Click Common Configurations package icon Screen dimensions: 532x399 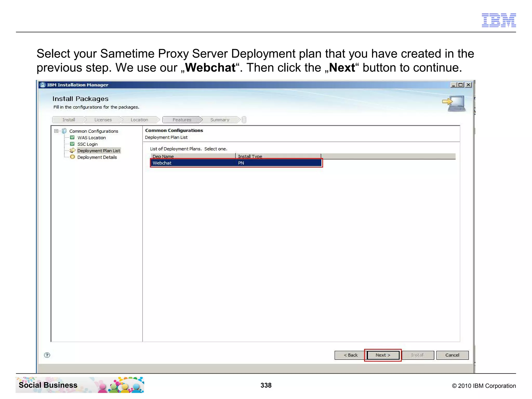pyautogui.click(x=64, y=131)
